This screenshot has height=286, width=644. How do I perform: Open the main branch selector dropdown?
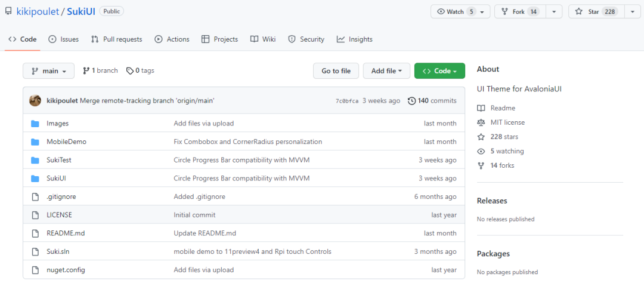click(48, 71)
